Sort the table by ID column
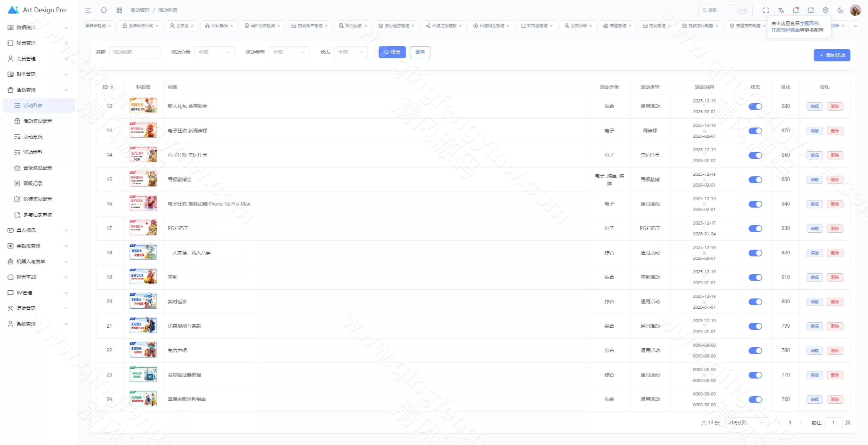The width and height of the screenshot is (868, 445). click(108, 87)
